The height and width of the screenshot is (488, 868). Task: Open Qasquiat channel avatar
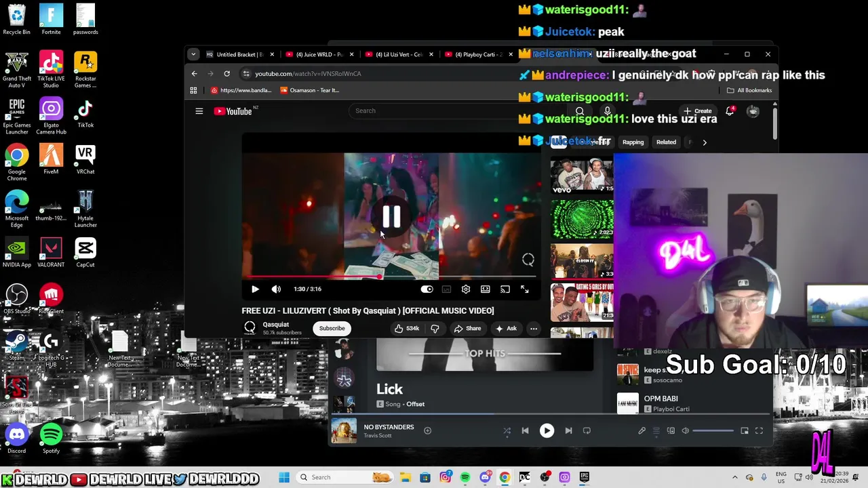point(250,329)
